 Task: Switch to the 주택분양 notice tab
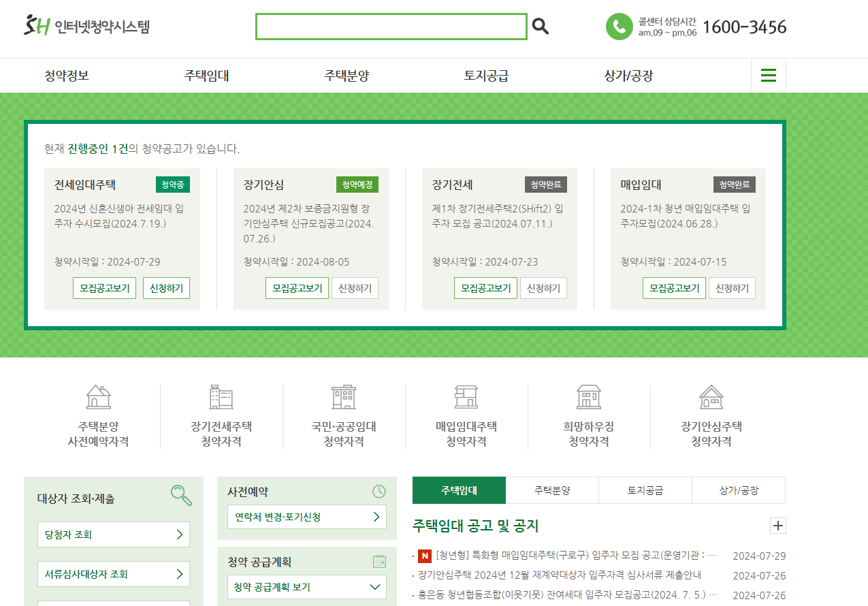coord(552,490)
